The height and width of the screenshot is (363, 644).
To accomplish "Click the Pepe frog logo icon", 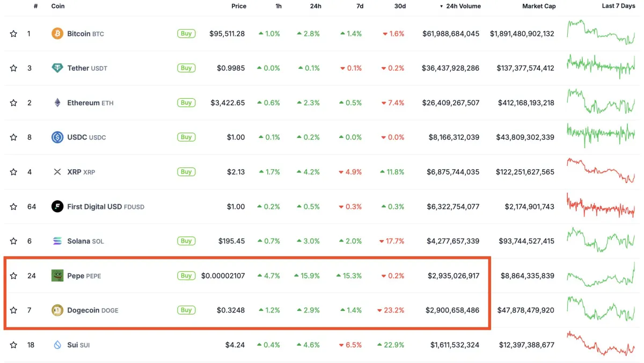I will [57, 275].
